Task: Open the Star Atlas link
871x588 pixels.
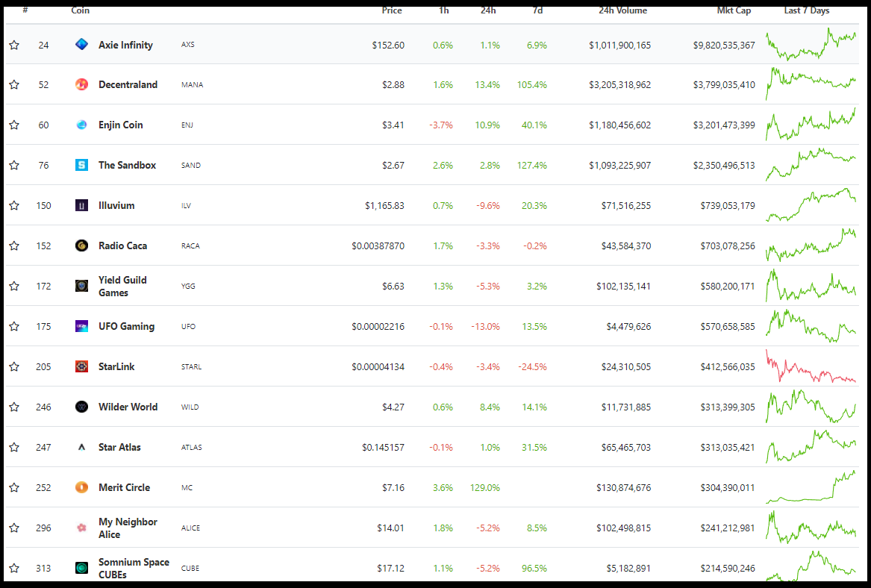Action: (119, 447)
